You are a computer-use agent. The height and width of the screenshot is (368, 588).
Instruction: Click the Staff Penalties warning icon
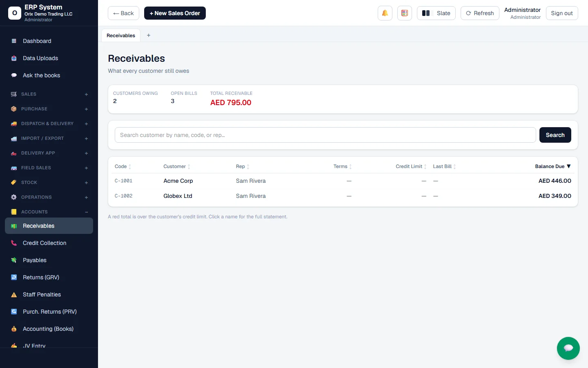point(14,294)
